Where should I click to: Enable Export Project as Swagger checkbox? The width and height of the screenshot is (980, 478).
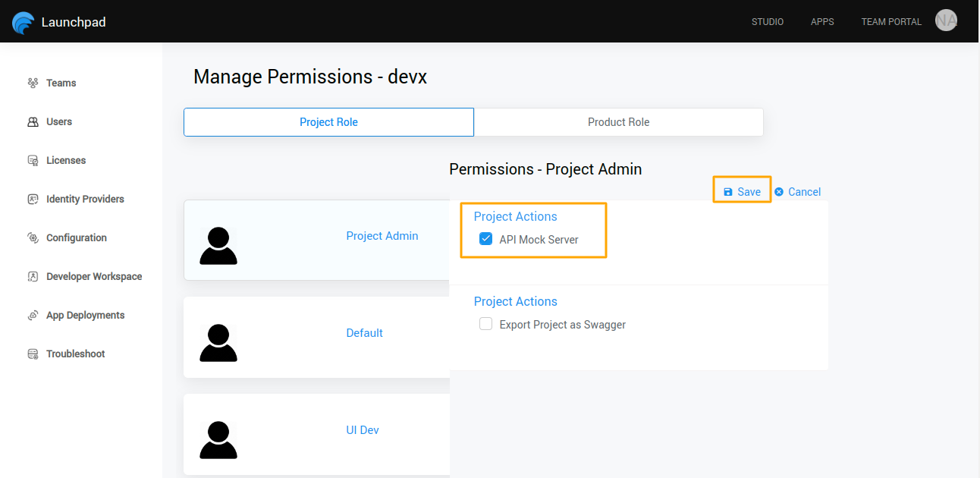pos(486,324)
